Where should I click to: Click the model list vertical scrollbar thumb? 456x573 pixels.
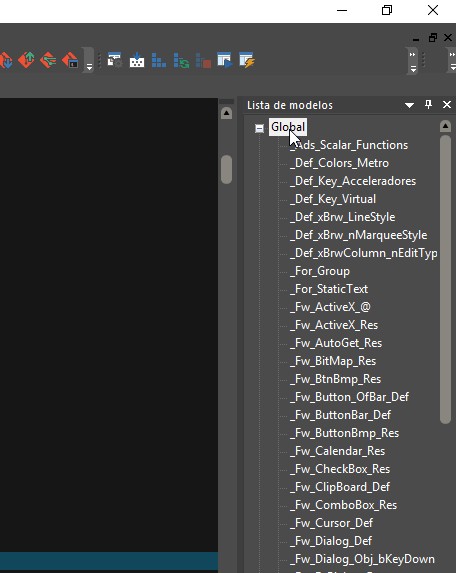click(x=445, y=280)
